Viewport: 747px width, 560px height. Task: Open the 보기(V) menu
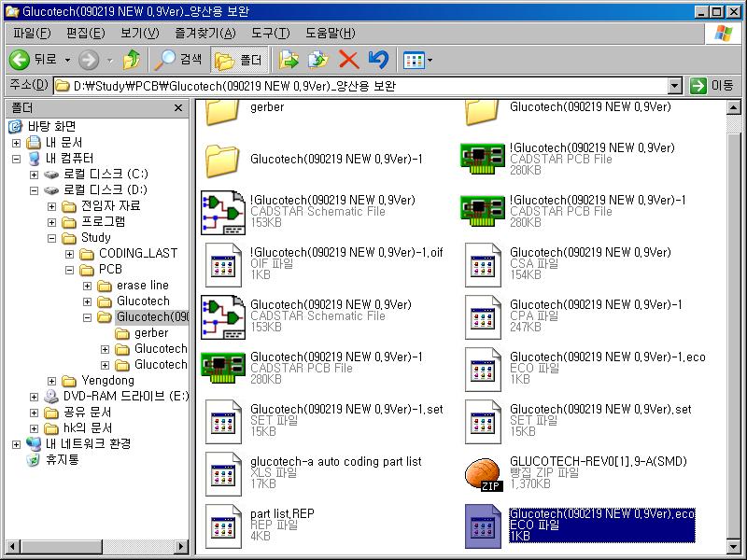tap(139, 34)
